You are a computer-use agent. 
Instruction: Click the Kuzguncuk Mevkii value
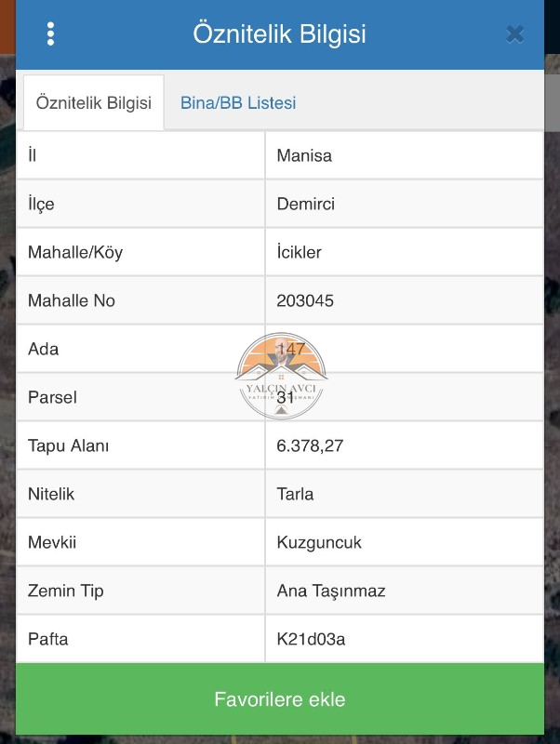(x=319, y=542)
